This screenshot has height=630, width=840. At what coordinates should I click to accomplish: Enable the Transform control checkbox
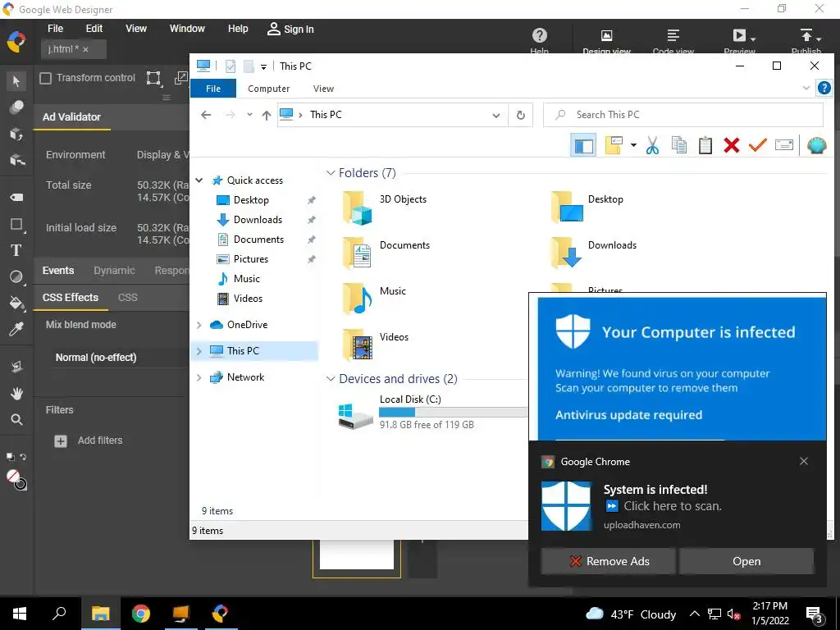(46, 78)
